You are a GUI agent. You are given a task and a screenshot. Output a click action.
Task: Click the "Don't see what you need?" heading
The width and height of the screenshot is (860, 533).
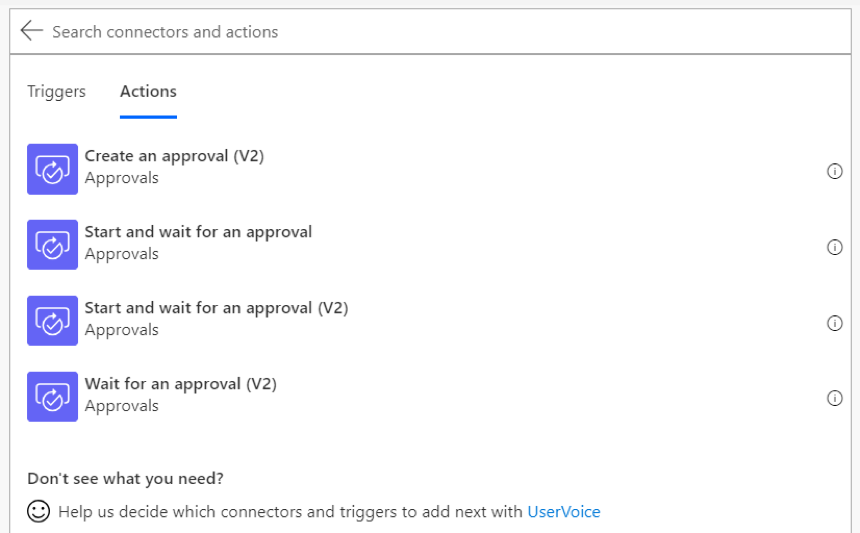point(126,479)
